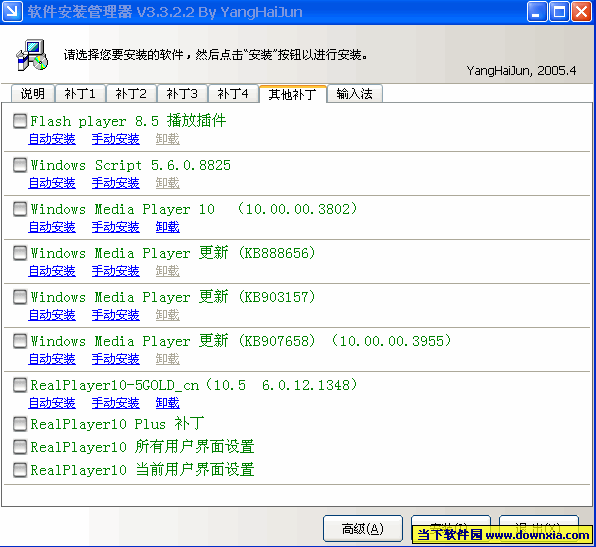This screenshot has width=596, height=547.
Task: Click the installer computer icon in header
Action: pos(32,55)
